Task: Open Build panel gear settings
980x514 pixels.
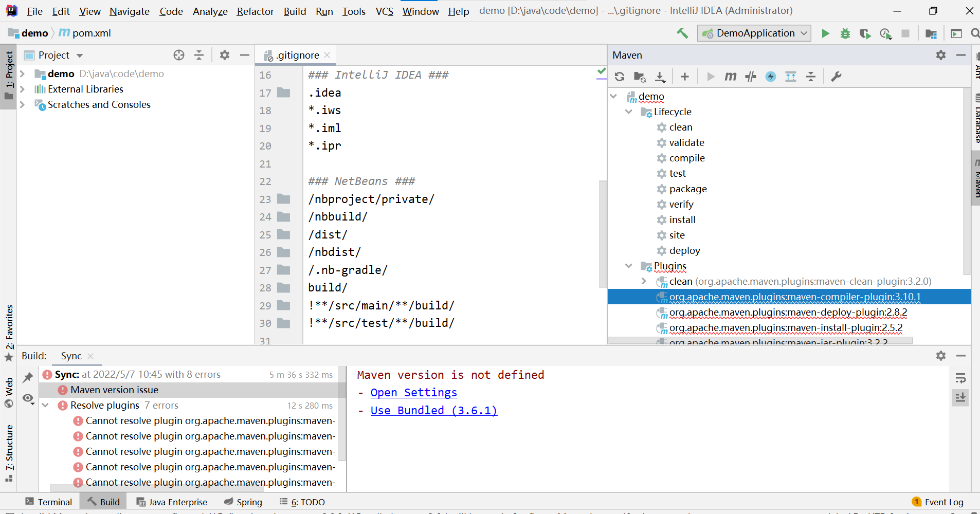Action: pos(941,356)
